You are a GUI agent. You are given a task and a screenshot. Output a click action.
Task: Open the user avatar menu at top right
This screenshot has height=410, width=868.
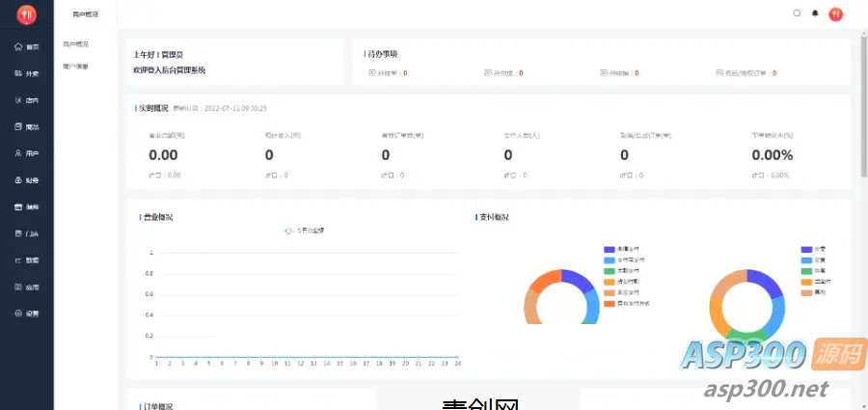point(836,14)
